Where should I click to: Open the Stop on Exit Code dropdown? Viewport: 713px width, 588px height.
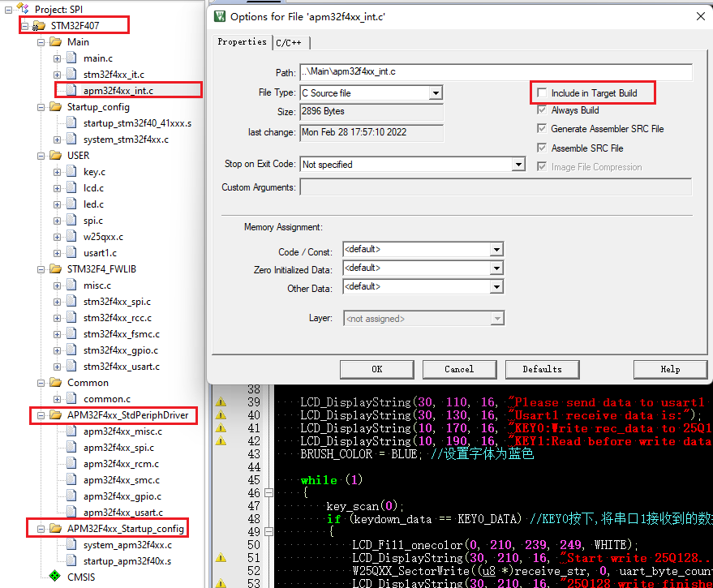(x=518, y=165)
